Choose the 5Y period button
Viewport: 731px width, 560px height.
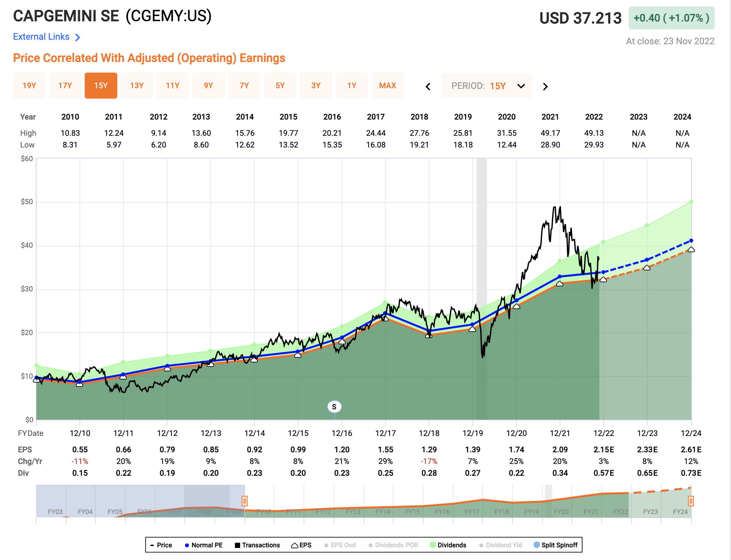(280, 86)
